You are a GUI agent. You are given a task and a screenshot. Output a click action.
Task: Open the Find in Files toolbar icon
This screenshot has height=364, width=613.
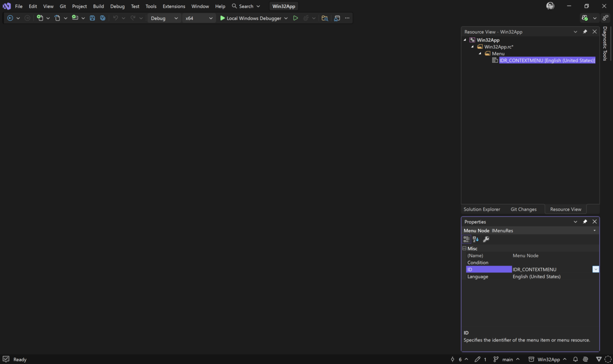[325, 18]
